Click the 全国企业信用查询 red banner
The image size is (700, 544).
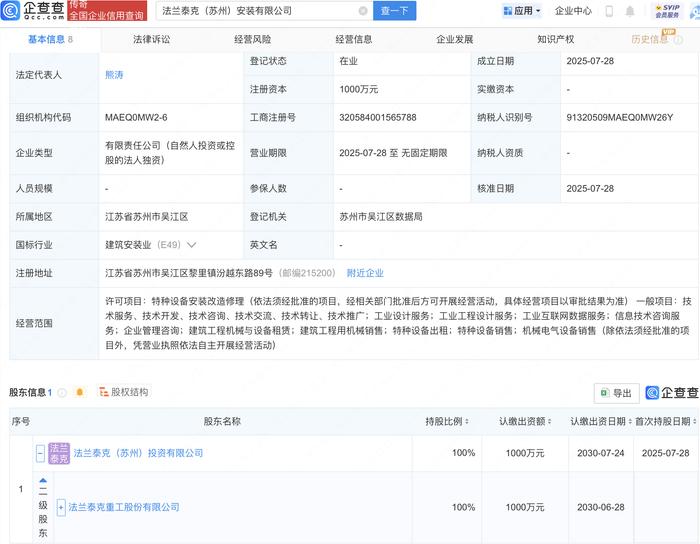pyautogui.click(x=107, y=11)
